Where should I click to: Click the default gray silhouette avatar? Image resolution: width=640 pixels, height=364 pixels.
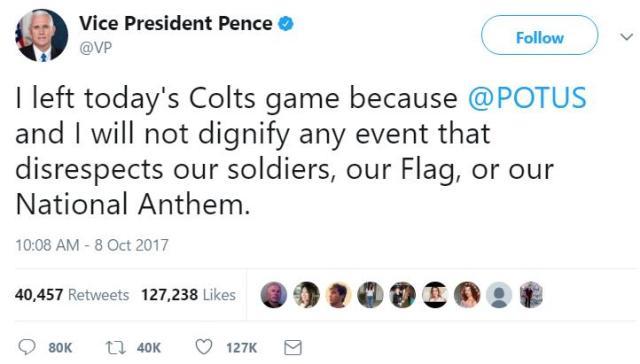(x=499, y=295)
